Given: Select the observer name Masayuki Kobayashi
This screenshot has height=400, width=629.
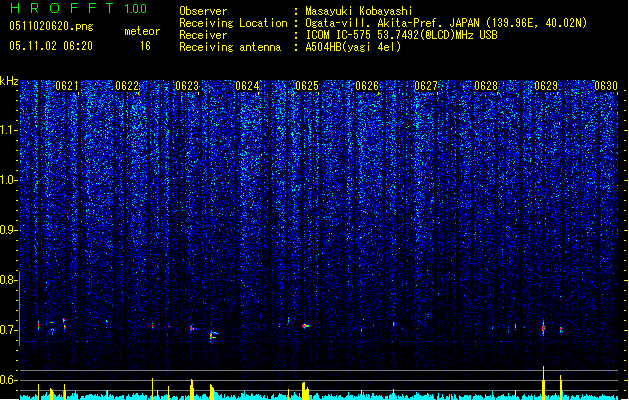Looking at the screenshot, I should [359, 11].
